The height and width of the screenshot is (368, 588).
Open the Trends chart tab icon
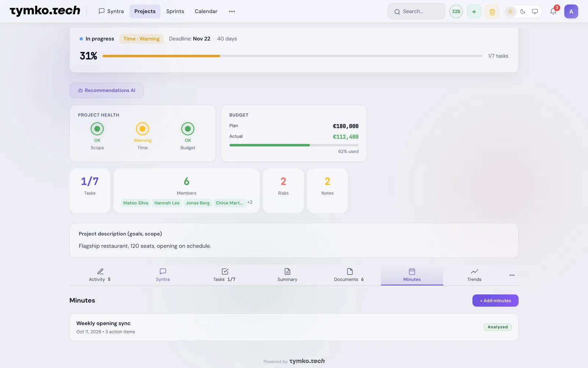[x=474, y=272]
